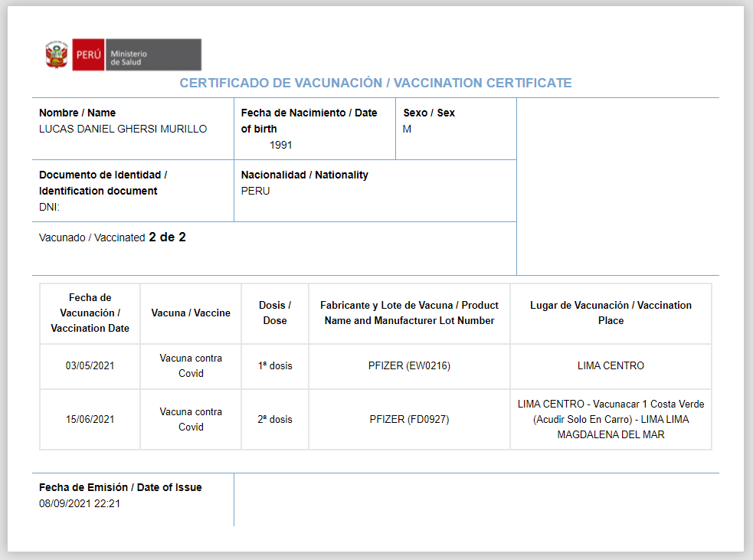Click the Fecha de Vacunación column header

click(x=90, y=313)
